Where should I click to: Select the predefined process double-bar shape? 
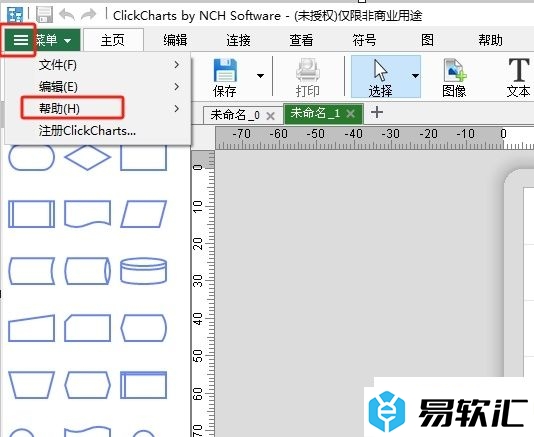(x=31, y=214)
